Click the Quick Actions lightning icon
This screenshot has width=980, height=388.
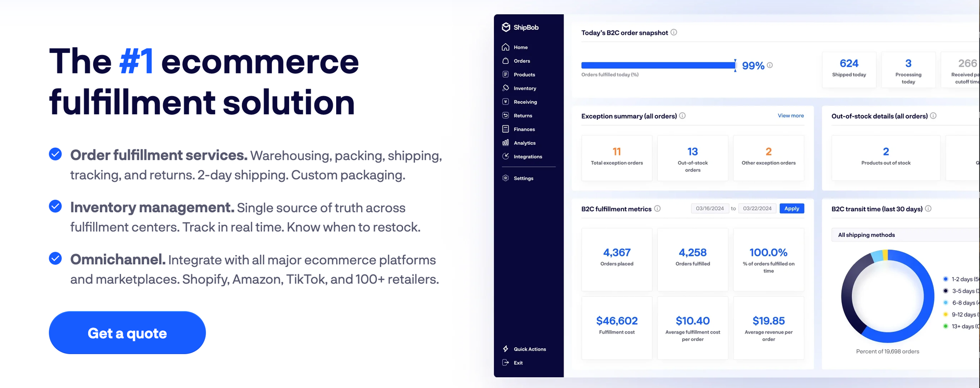coord(506,349)
